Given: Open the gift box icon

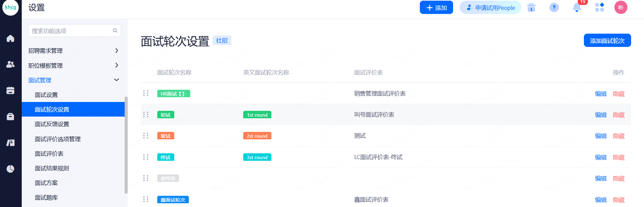Looking at the screenshot, I should [x=531, y=7].
